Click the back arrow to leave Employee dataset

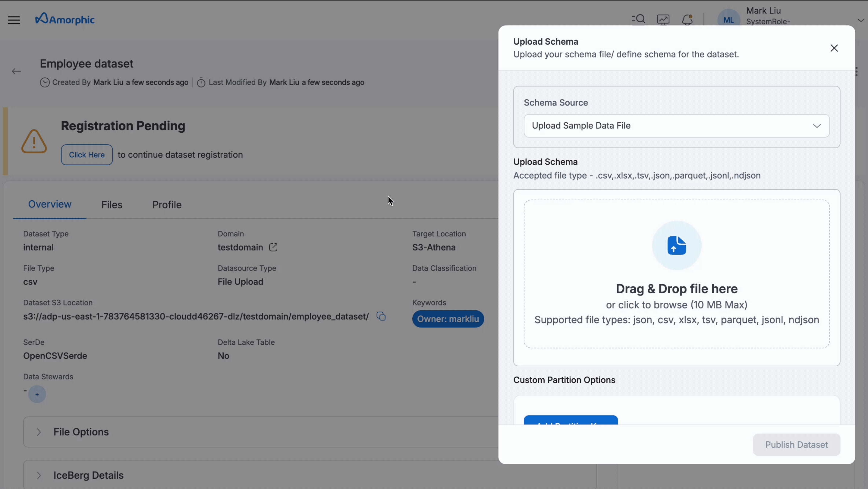(16, 71)
